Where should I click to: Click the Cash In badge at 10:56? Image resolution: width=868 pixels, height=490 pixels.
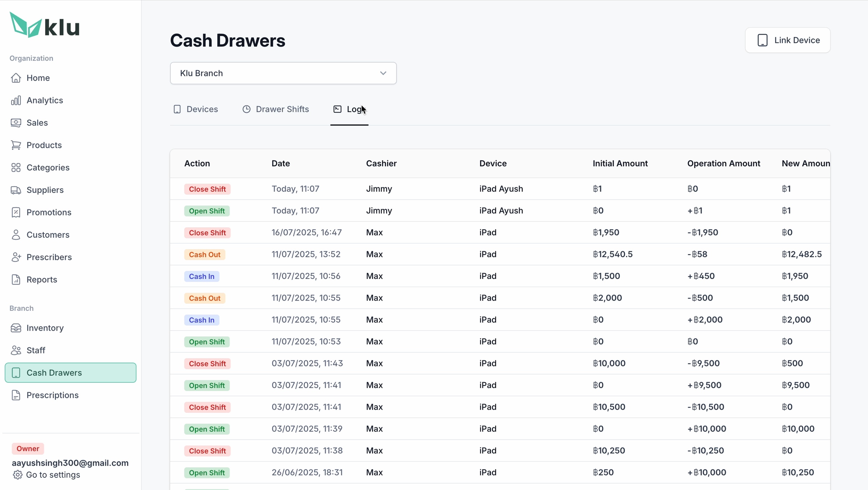click(202, 276)
